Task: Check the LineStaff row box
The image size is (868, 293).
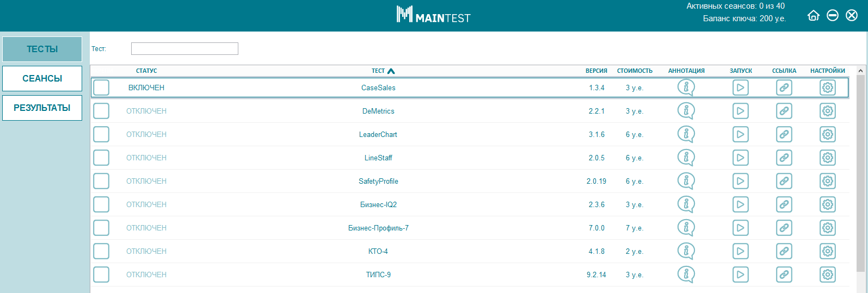Action: (101, 158)
